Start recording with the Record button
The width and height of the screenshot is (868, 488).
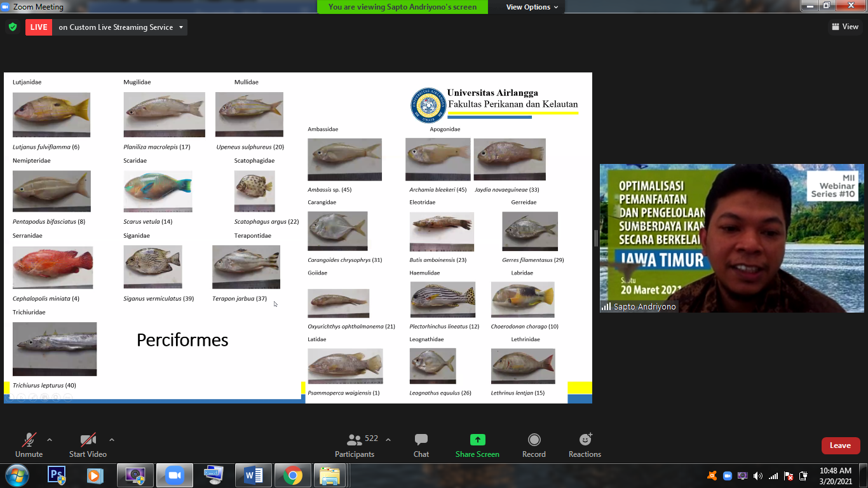[x=534, y=445]
